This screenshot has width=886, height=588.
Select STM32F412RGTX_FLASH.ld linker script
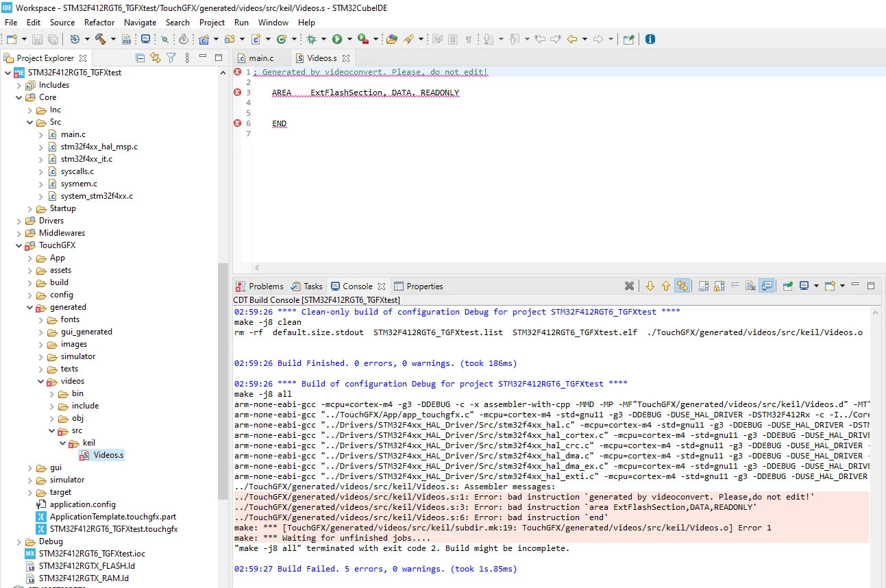point(86,566)
